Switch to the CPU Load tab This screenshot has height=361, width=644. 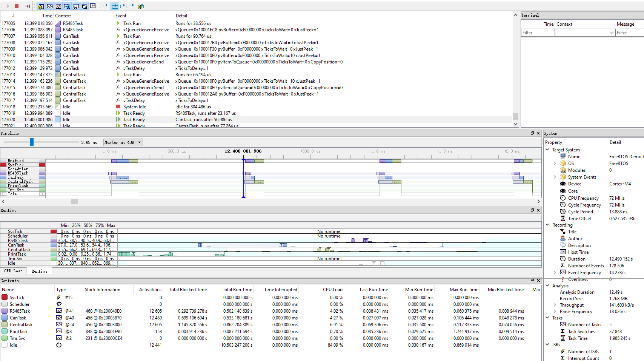click(x=14, y=271)
